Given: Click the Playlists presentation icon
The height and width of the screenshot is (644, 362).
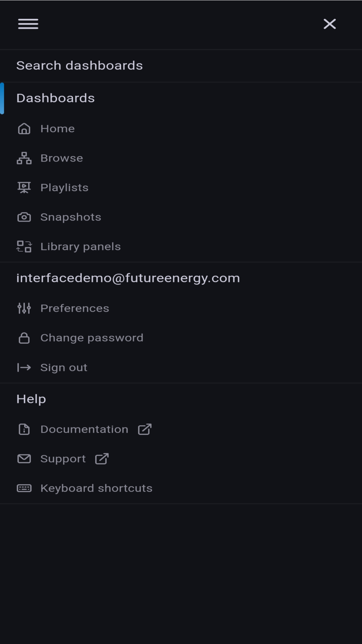Looking at the screenshot, I should (24, 188).
